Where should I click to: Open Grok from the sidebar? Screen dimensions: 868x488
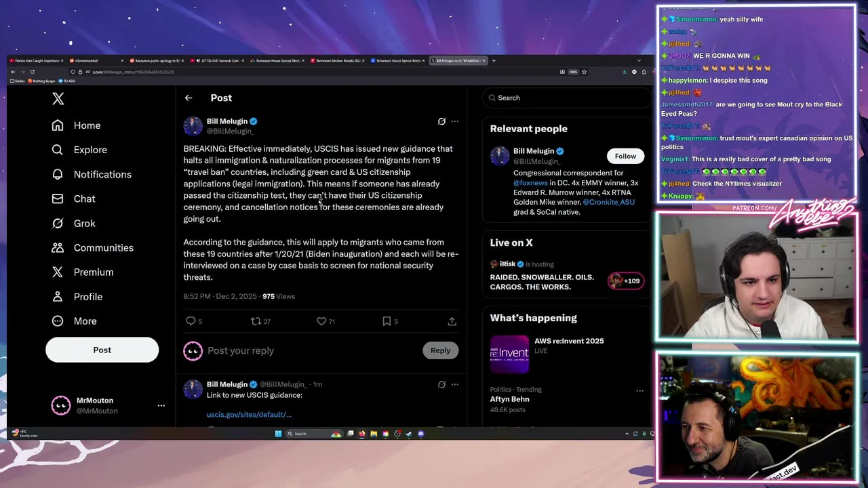click(74, 223)
